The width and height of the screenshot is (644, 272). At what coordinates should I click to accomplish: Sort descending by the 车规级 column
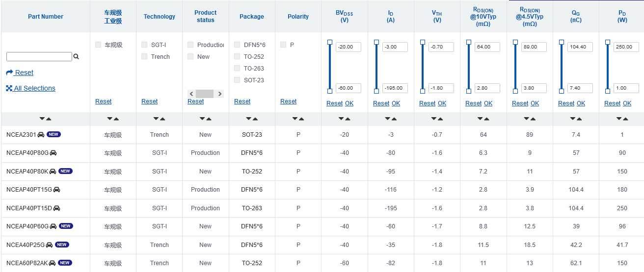pos(109,119)
